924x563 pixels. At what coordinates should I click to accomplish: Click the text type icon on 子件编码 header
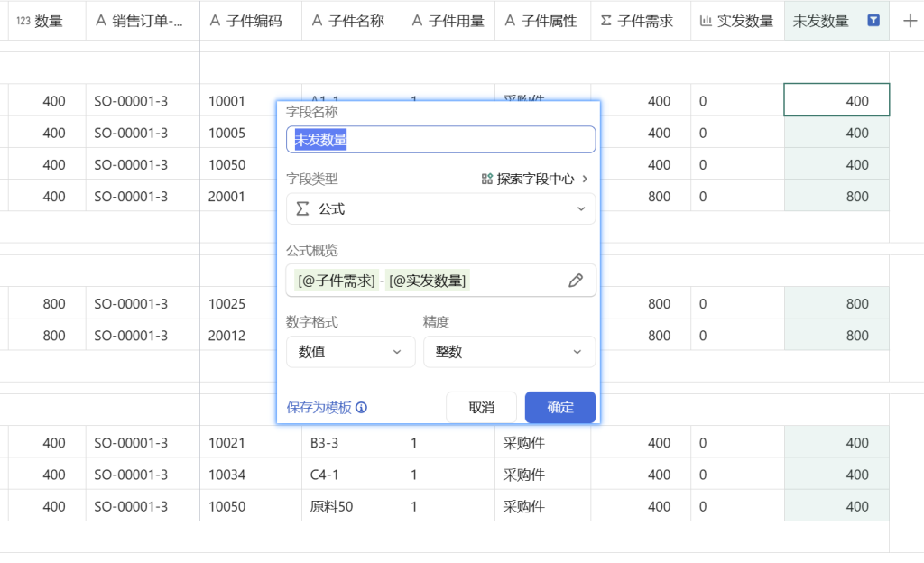click(215, 21)
